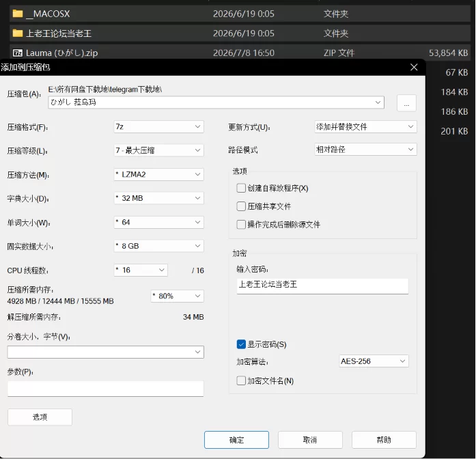Screen dimensions: 476x459
Task: Uncheck 显示密码(S) checkbox
Action: (241, 344)
